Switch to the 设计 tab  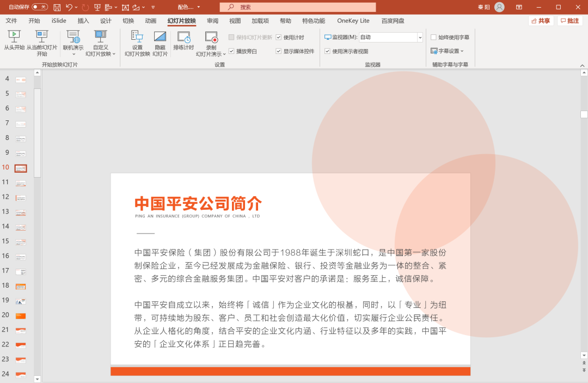tap(106, 21)
